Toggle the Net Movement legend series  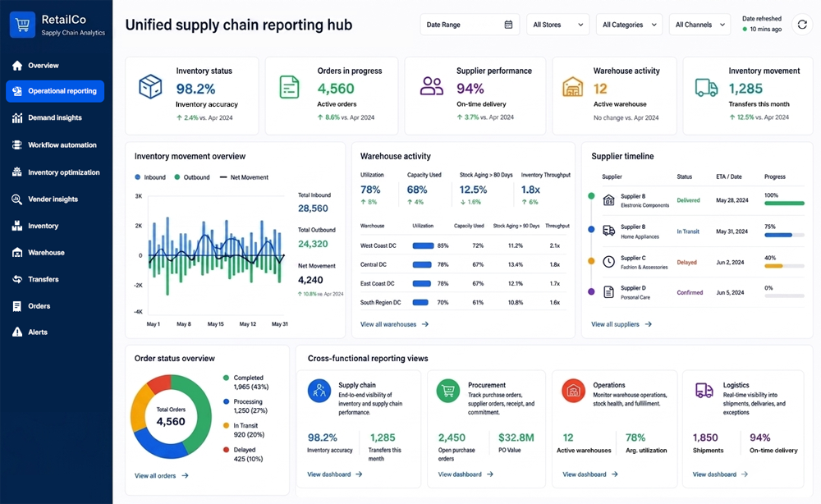pyautogui.click(x=244, y=177)
